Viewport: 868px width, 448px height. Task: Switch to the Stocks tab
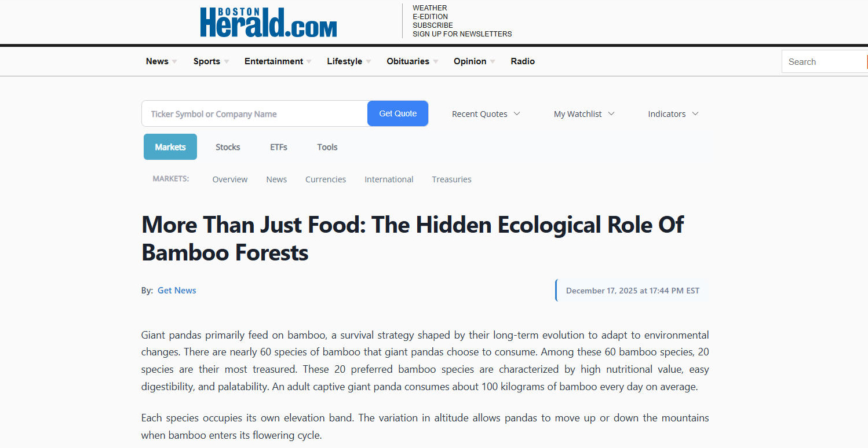tap(228, 147)
